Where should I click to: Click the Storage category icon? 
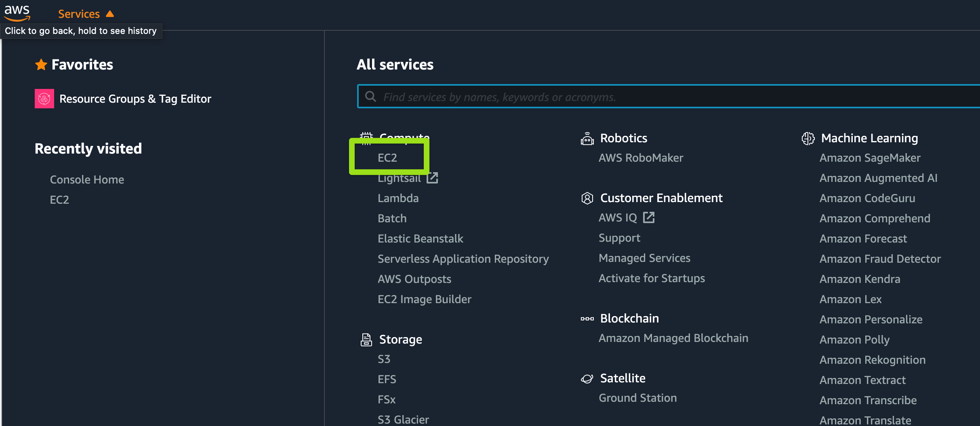[366, 340]
